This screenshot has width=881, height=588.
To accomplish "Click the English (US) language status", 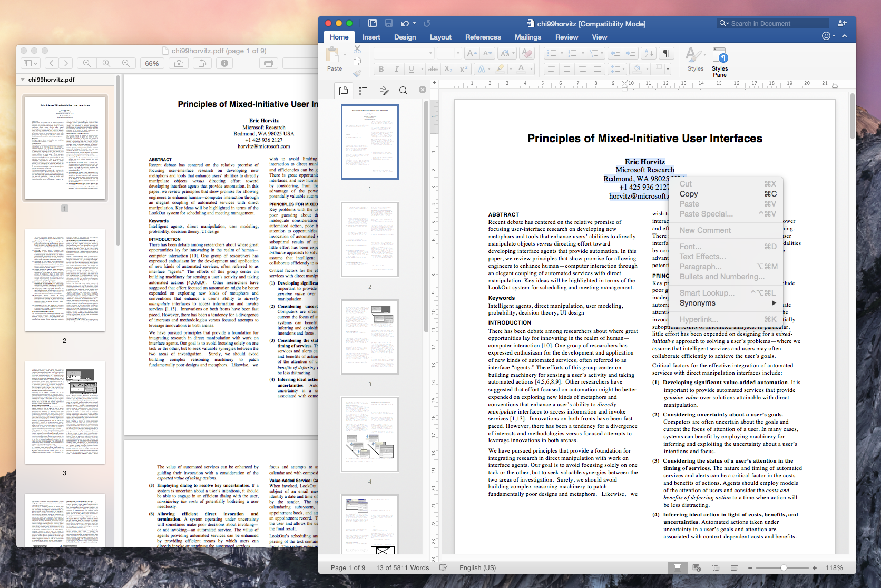I will [x=477, y=567].
